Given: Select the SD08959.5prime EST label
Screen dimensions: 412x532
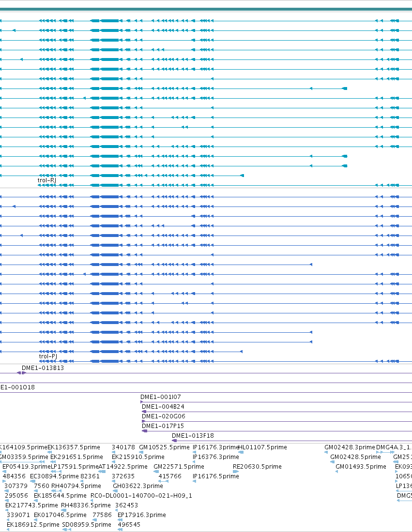Looking at the screenshot, I should click(87, 525).
